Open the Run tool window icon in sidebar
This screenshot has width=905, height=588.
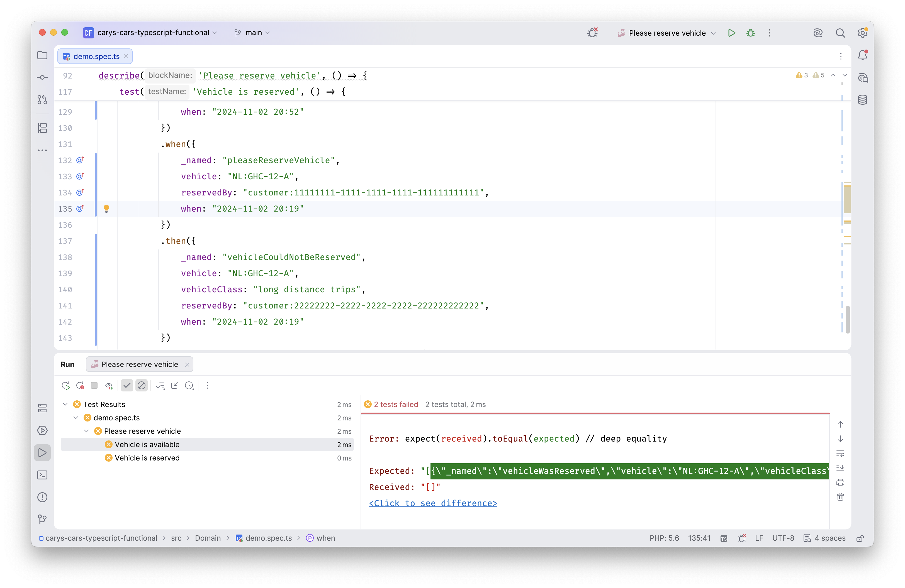(x=42, y=453)
